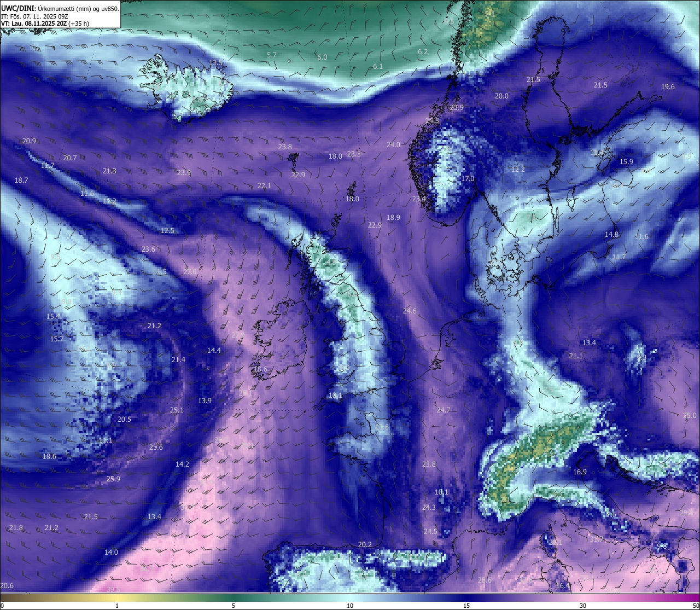Click the map value "5.7" north of Iceland

pos(272,55)
